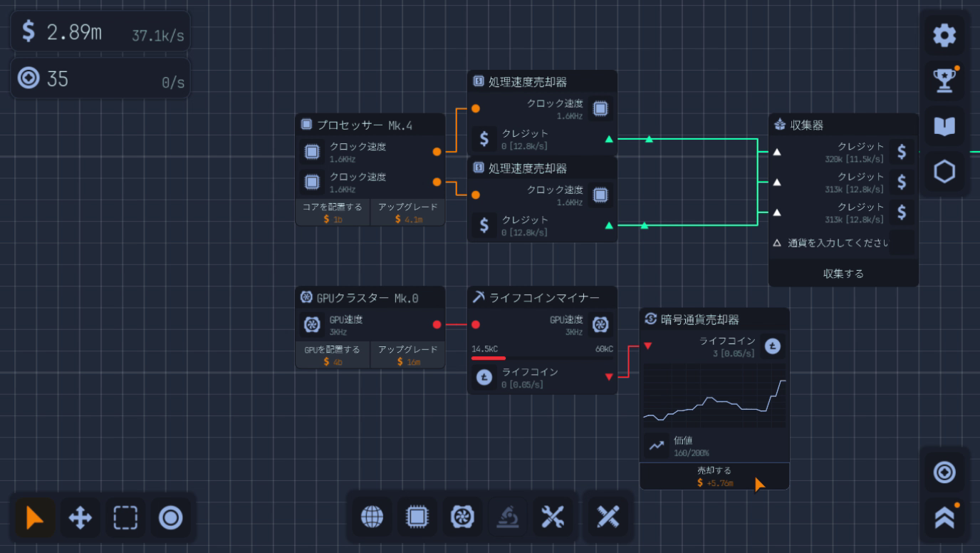This screenshot has height=553, width=980.
Task: Select the GPU fan category in the dock
Action: click(463, 517)
